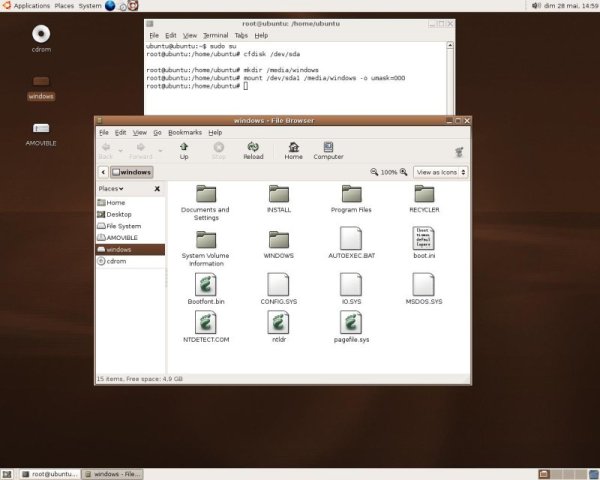This screenshot has height=480, width=600.
Task: Click the terminal scrollbar up arrow
Action: tap(450, 45)
